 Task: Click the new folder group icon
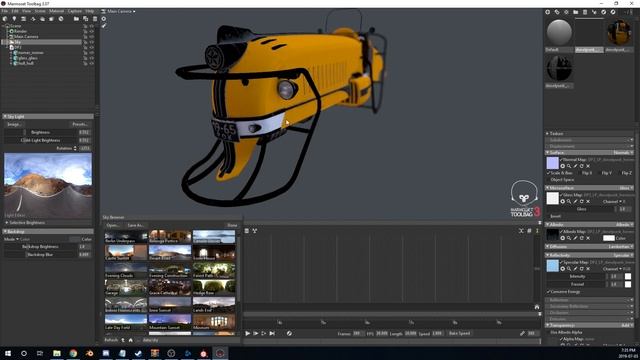pyautogui.click(x=76, y=19)
